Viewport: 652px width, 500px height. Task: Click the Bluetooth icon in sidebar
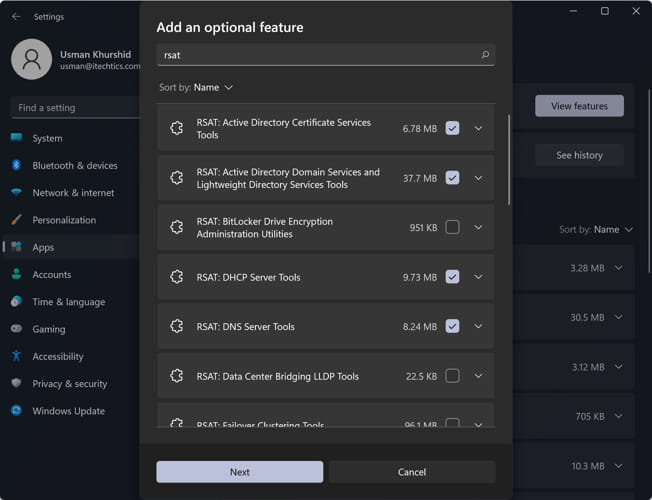[16, 165]
